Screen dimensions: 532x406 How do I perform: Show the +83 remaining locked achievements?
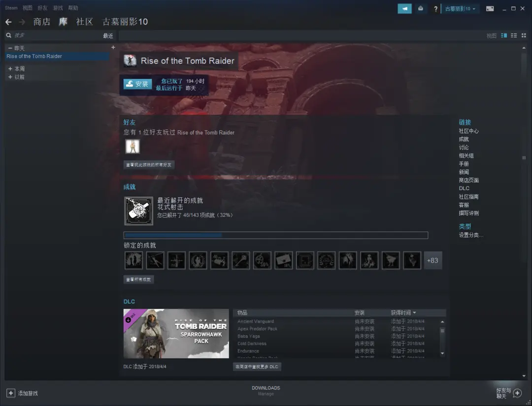point(433,260)
